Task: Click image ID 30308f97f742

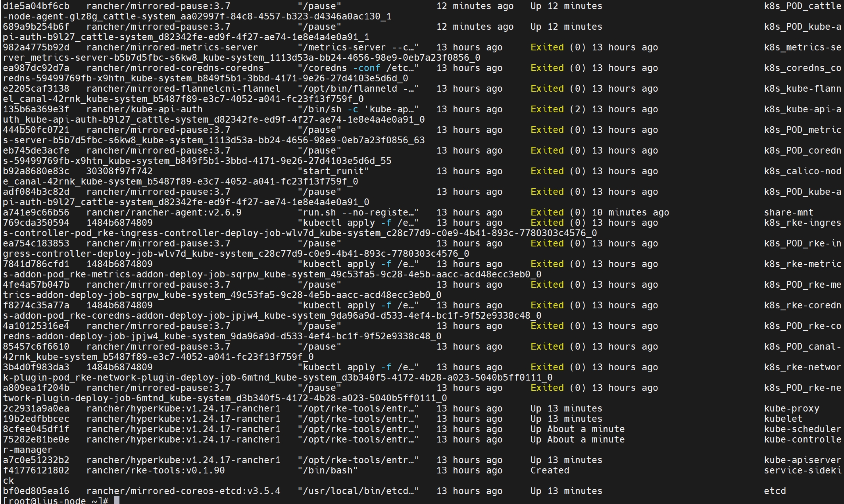Action: pyautogui.click(x=119, y=171)
